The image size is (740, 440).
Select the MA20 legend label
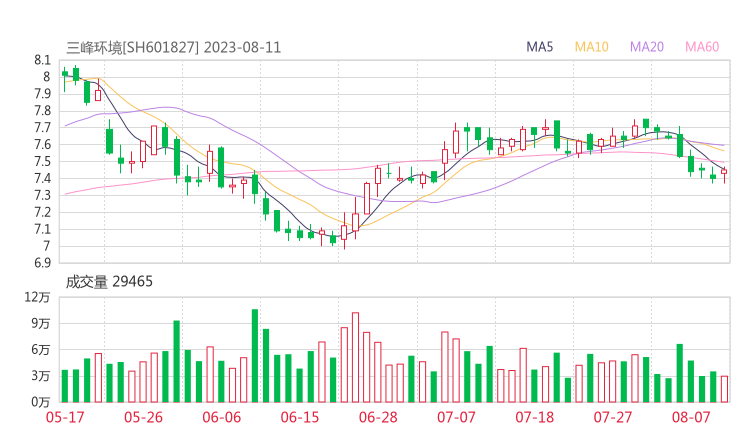(x=647, y=47)
